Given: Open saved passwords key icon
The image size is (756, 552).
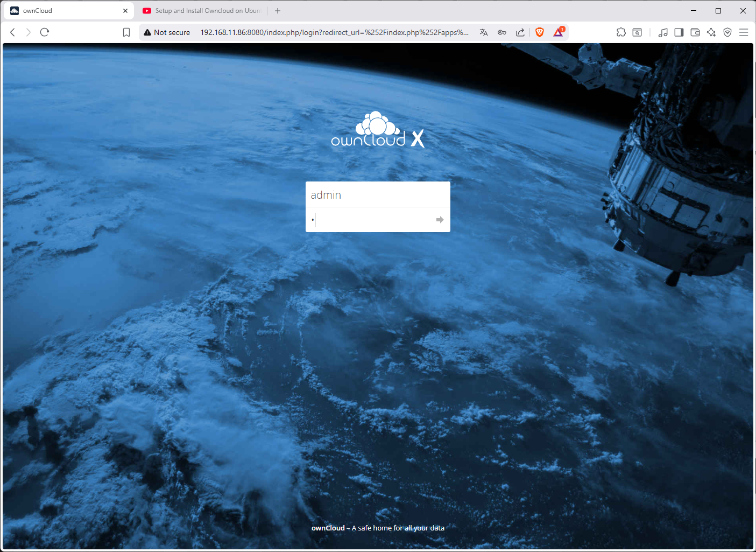Looking at the screenshot, I should pos(502,32).
